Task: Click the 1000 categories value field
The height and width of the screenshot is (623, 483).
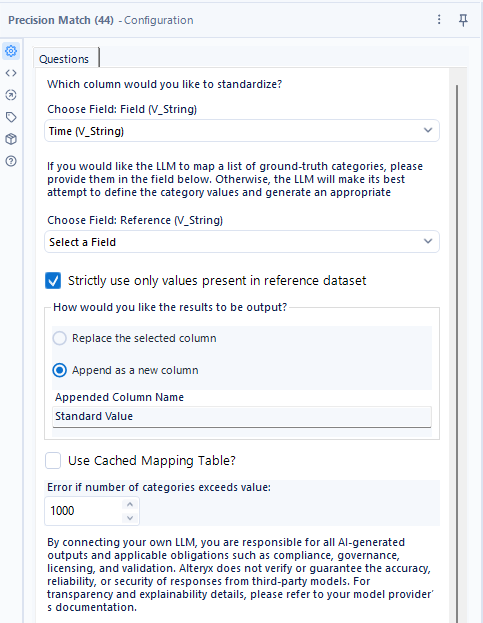Action: 84,511
